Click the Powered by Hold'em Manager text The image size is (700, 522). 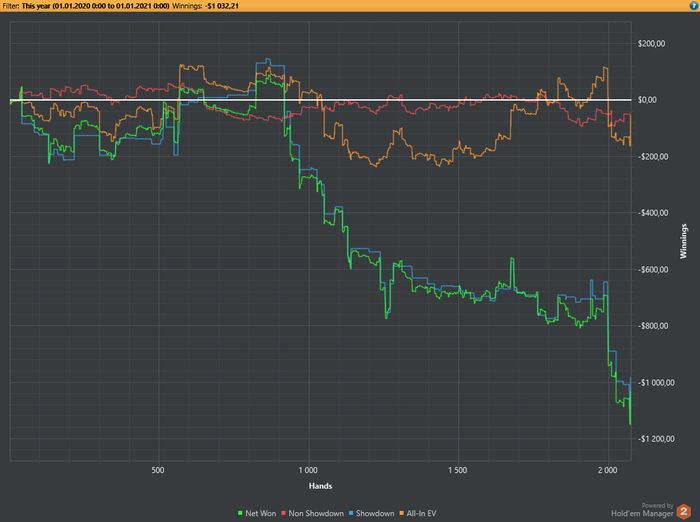coord(642,510)
